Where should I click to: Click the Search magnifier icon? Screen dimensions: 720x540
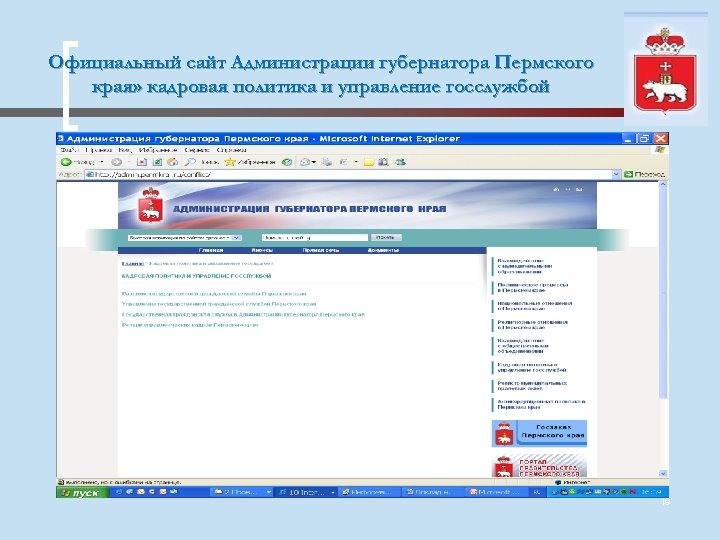190,162
